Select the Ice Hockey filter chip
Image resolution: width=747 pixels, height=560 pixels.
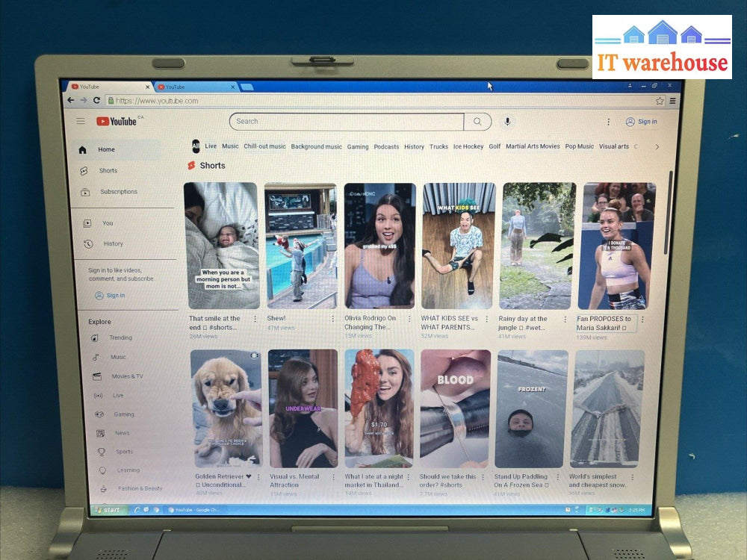pyautogui.click(x=468, y=147)
